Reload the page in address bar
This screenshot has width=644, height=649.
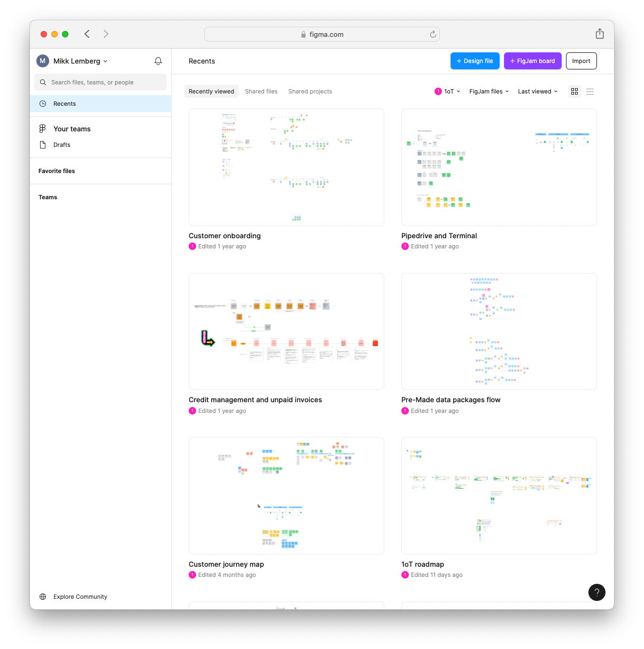(x=433, y=35)
